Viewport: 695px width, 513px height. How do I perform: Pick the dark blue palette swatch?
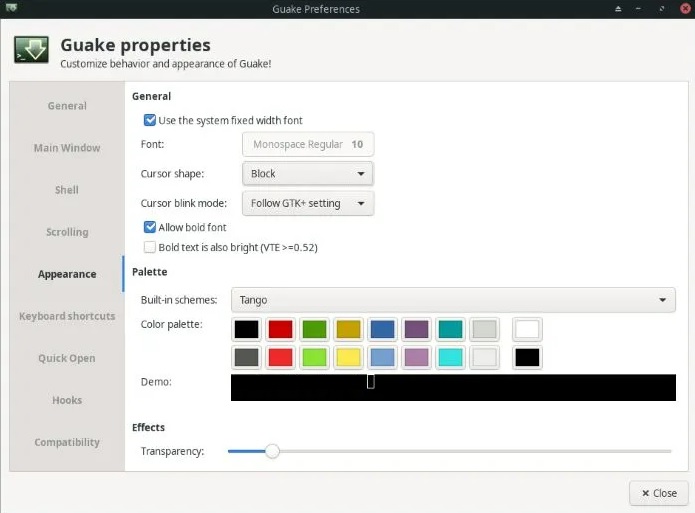[x=383, y=329]
